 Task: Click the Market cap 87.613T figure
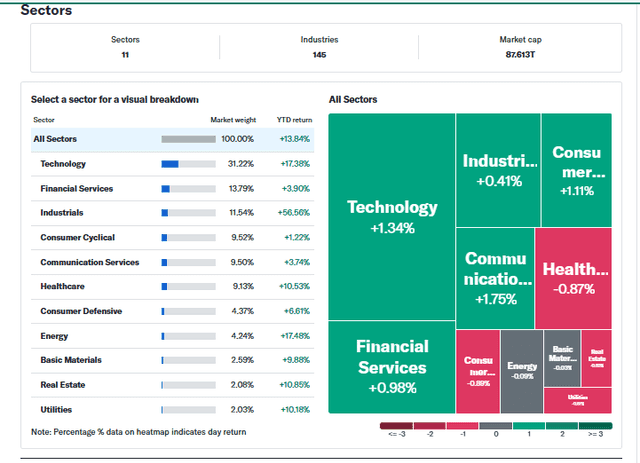click(x=520, y=55)
